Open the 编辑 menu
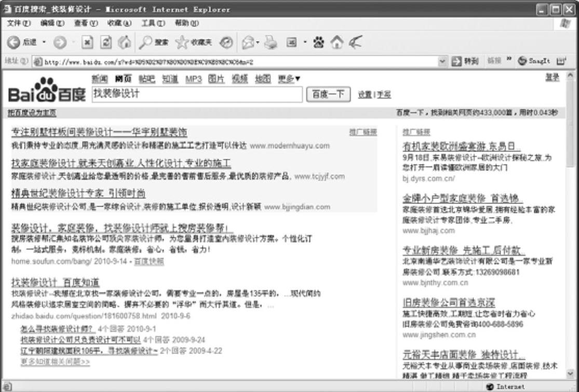Image resolution: width=579 pixels, height=392 pixels. 52,23
